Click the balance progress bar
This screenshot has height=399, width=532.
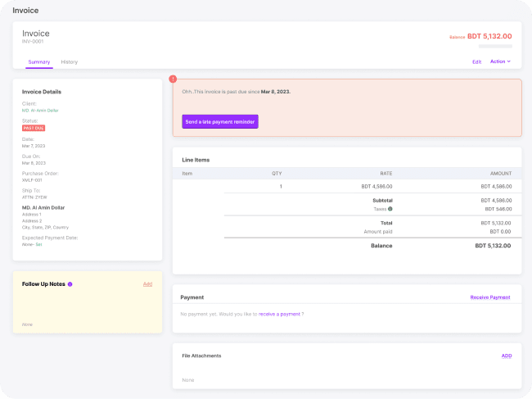(489, 47)
